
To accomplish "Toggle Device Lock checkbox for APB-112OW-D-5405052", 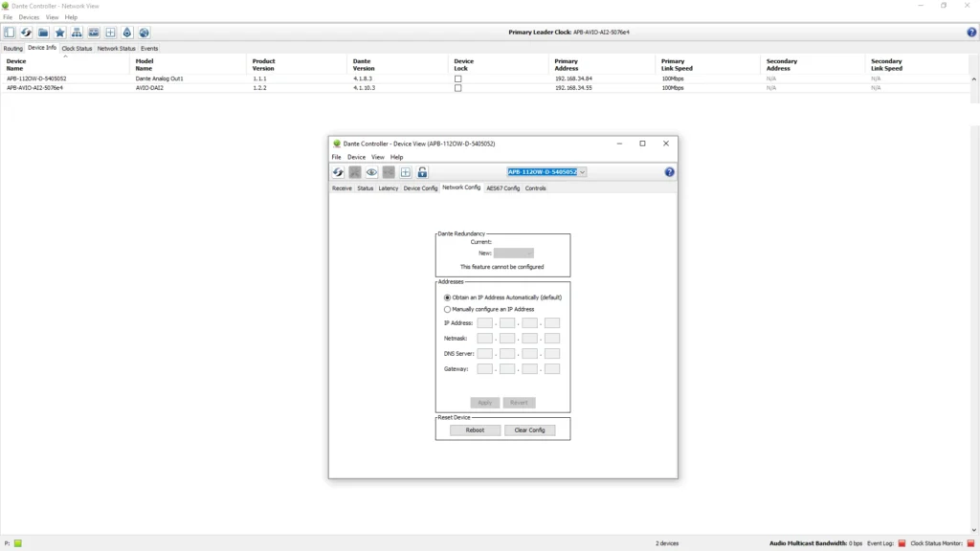I will pos(458,79).
